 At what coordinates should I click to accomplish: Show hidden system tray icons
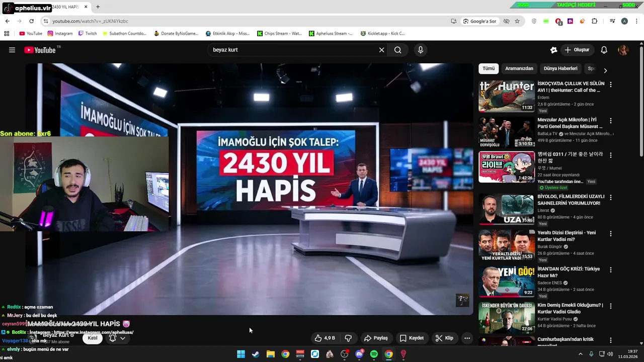pyautogui.click(x=580, y=354)
